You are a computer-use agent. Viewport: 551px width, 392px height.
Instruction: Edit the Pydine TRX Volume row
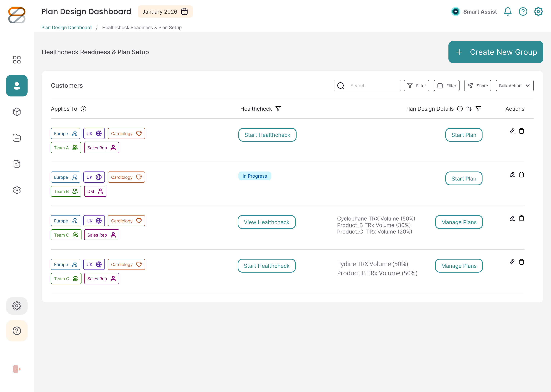click(x=512, y=262)
